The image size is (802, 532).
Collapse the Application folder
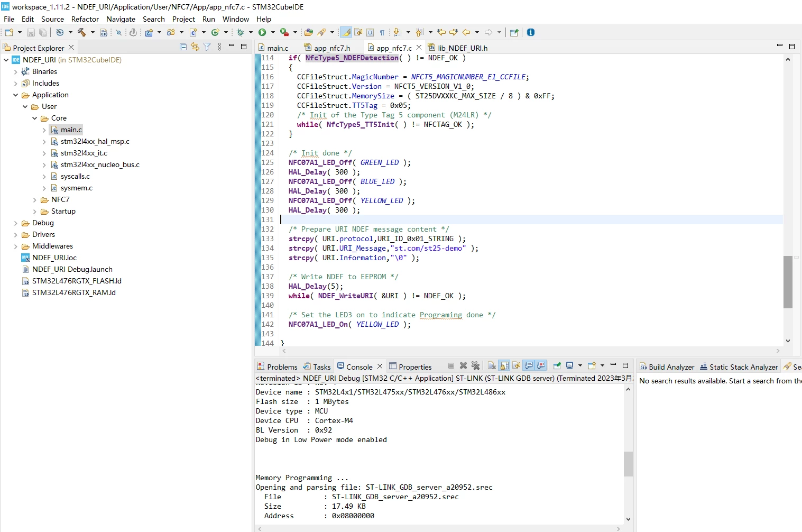coord(16,95)
